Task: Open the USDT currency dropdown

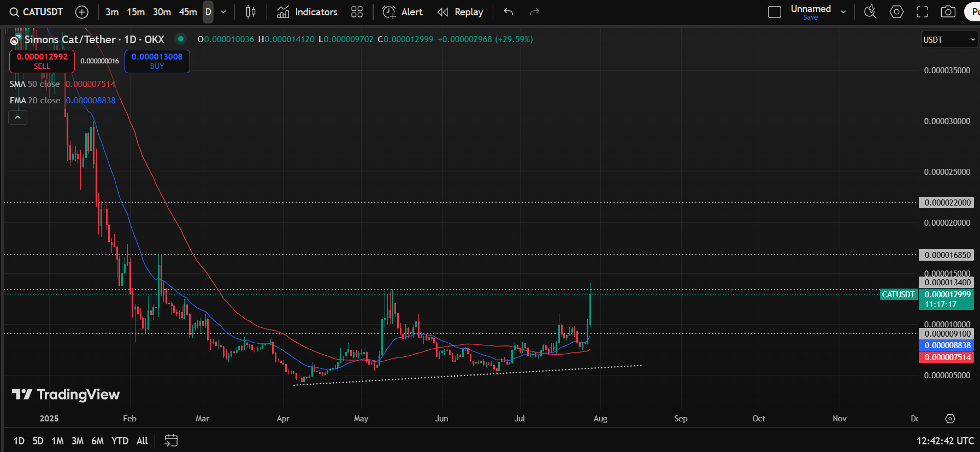Action: coord(949,40)
